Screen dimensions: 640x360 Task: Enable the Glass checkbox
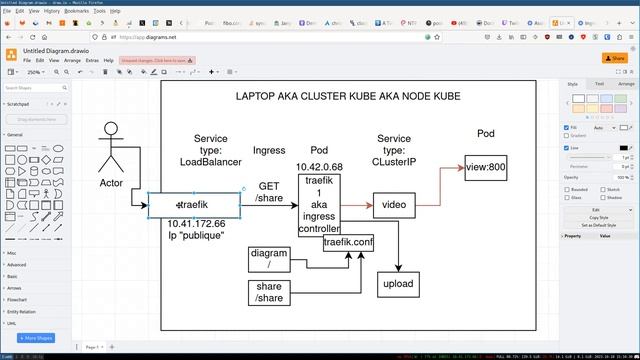pyautogui.click(x=567, y=198)
